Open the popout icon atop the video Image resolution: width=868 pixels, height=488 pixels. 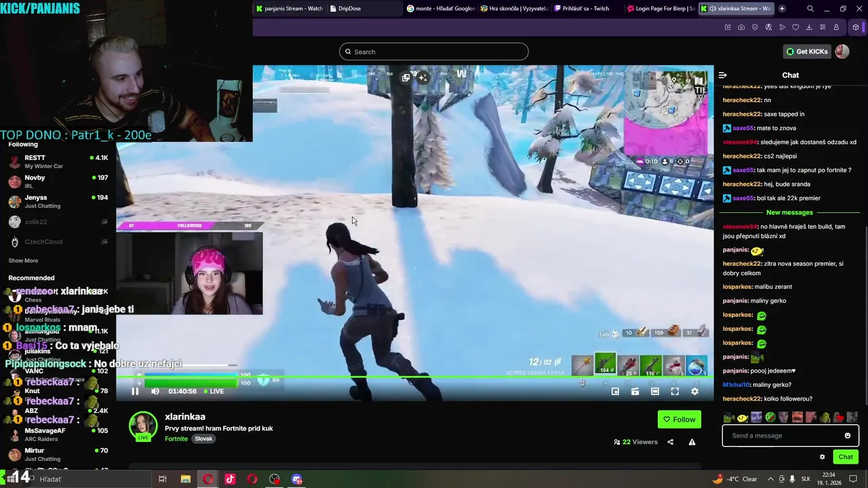pos(406,77)
